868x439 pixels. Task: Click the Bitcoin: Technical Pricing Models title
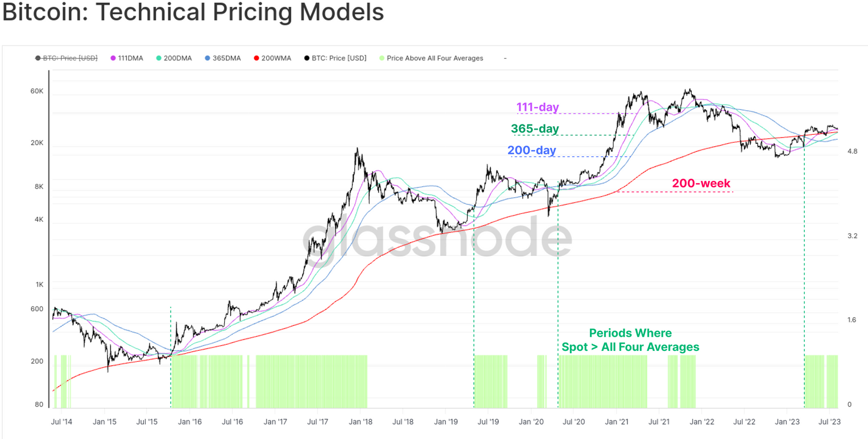click(193, 13)
